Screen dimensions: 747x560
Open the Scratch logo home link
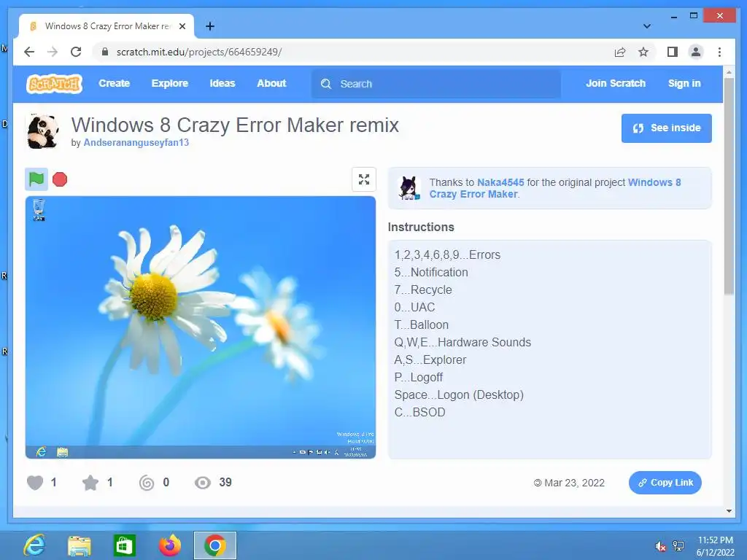(x=54, y=84)
